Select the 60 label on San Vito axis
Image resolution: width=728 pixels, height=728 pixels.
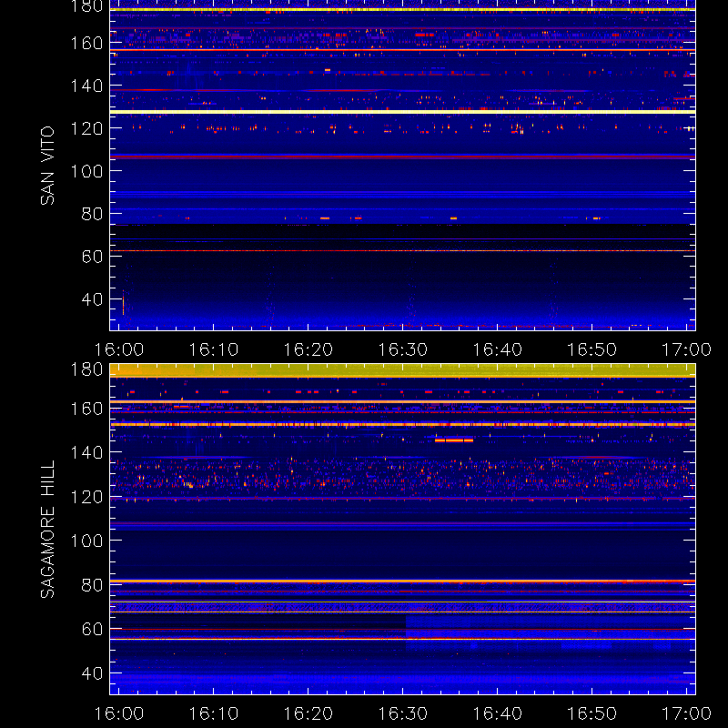point(92,257)
